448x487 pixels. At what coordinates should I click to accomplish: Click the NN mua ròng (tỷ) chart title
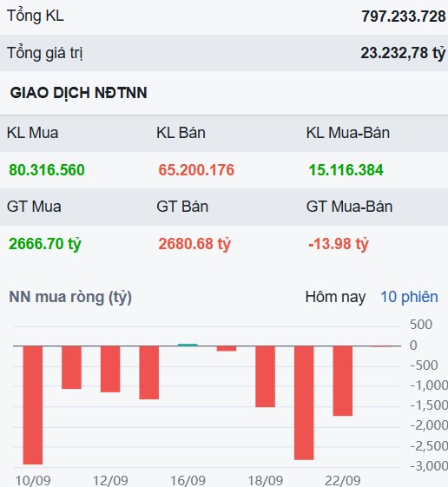[70, 297]
